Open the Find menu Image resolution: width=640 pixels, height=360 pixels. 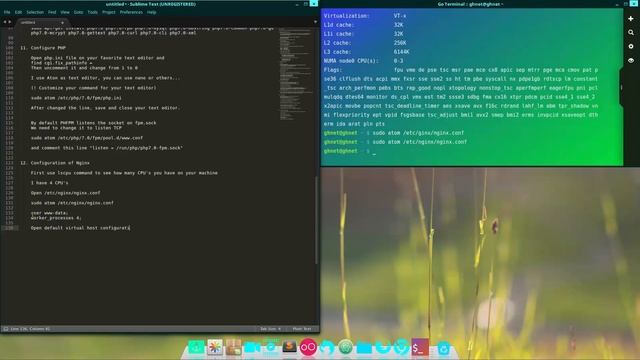52,12
